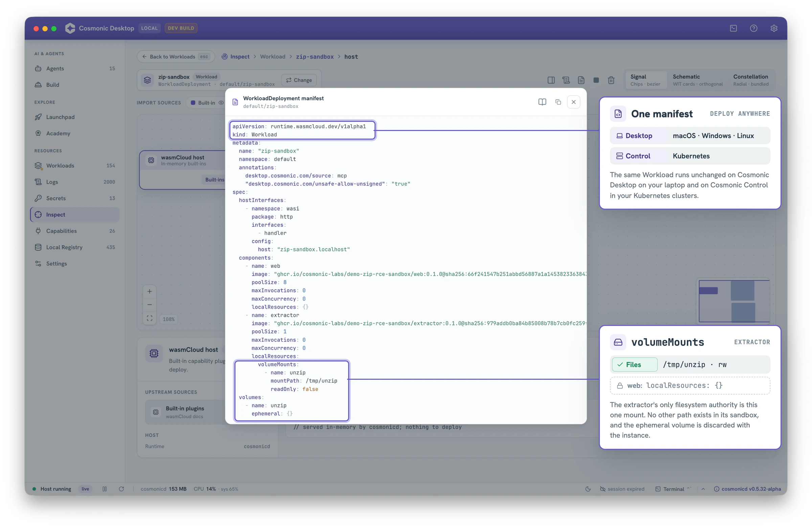The image size is (812, 528).
Task: Refresh host status with the reload icon
Action: pos(121,489)
